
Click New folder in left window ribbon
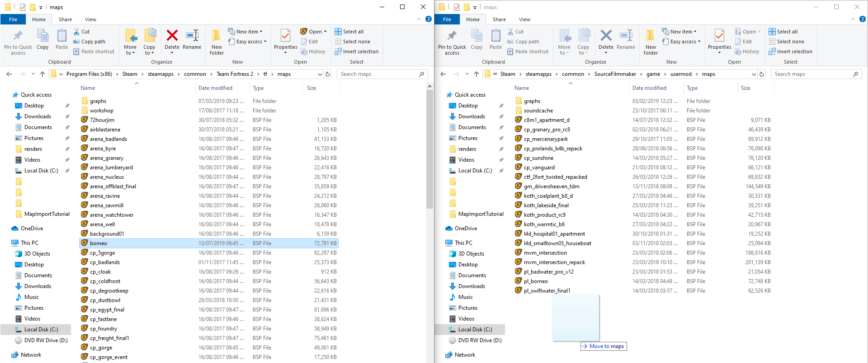(217, 42)
